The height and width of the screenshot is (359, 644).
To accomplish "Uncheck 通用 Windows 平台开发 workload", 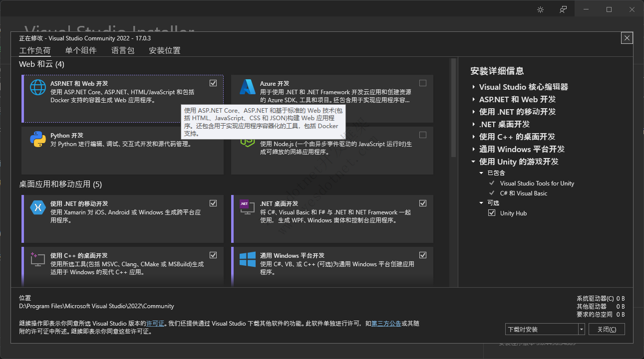I will 423,255.
